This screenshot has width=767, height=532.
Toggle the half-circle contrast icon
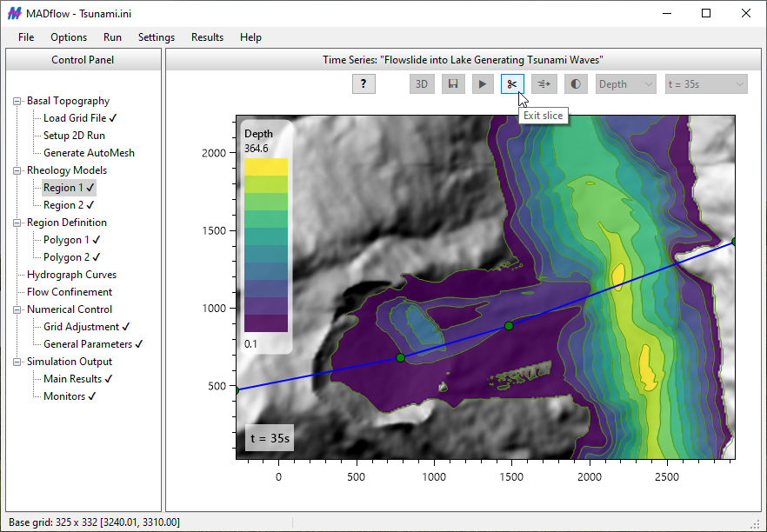pos(576,84)
